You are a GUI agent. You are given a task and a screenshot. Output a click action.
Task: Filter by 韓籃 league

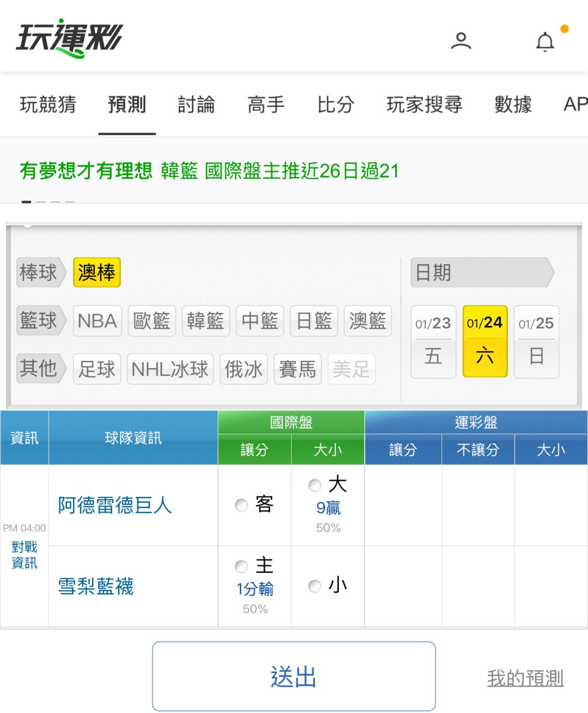point(205,321)
